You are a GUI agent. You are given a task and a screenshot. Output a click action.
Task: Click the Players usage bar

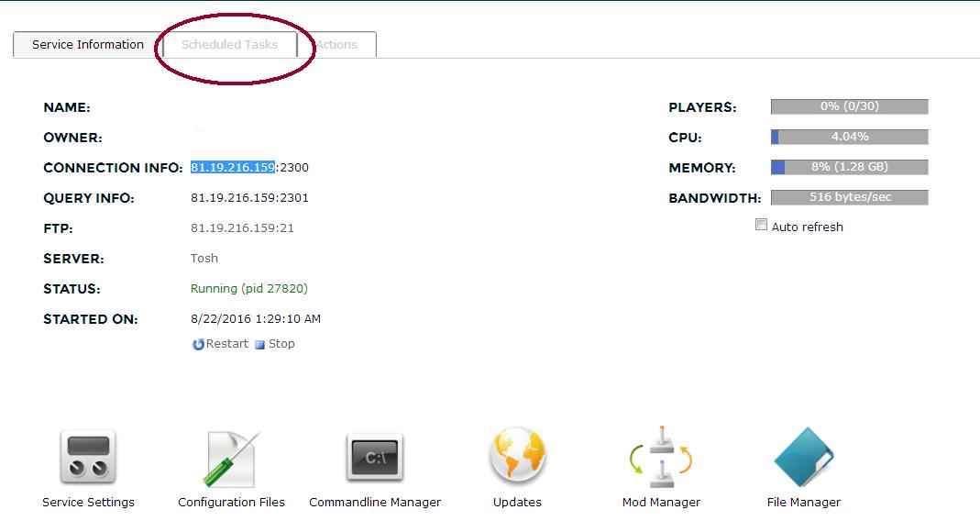tap(849, 107)
